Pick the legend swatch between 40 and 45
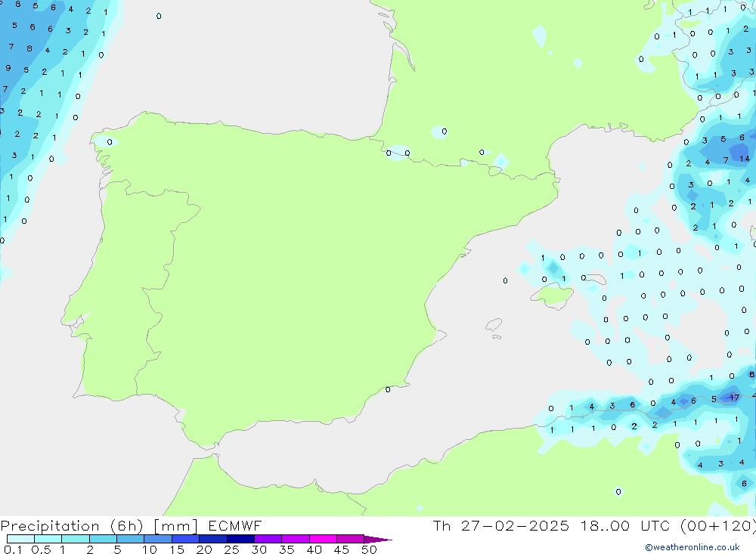 [323, 539]
